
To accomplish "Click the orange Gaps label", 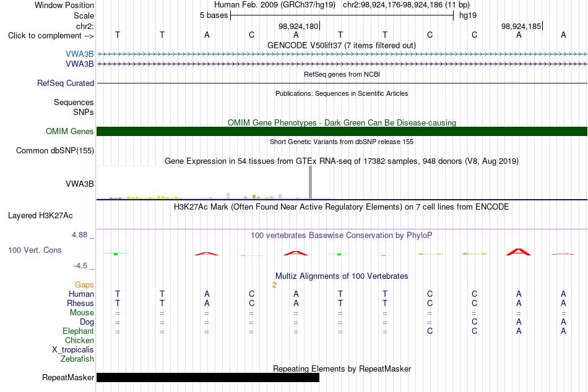I will [x=84, y=285].
